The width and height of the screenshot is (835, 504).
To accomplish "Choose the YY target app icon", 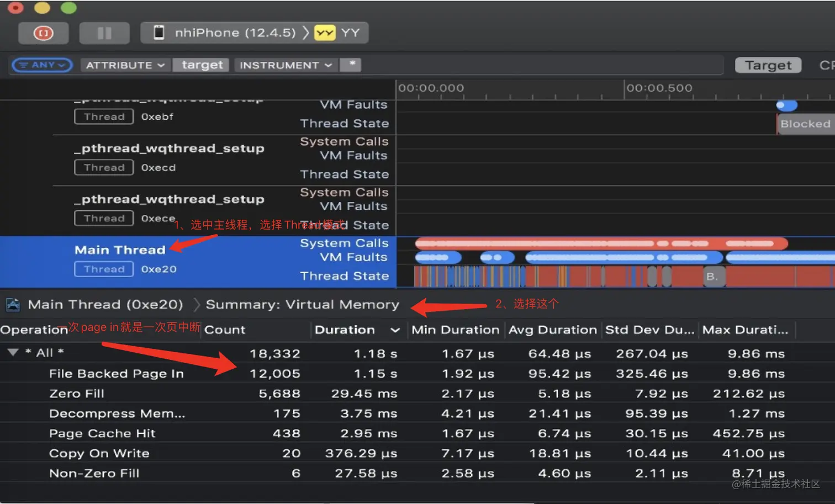I will pyautogui.click(x=325, y=33).
